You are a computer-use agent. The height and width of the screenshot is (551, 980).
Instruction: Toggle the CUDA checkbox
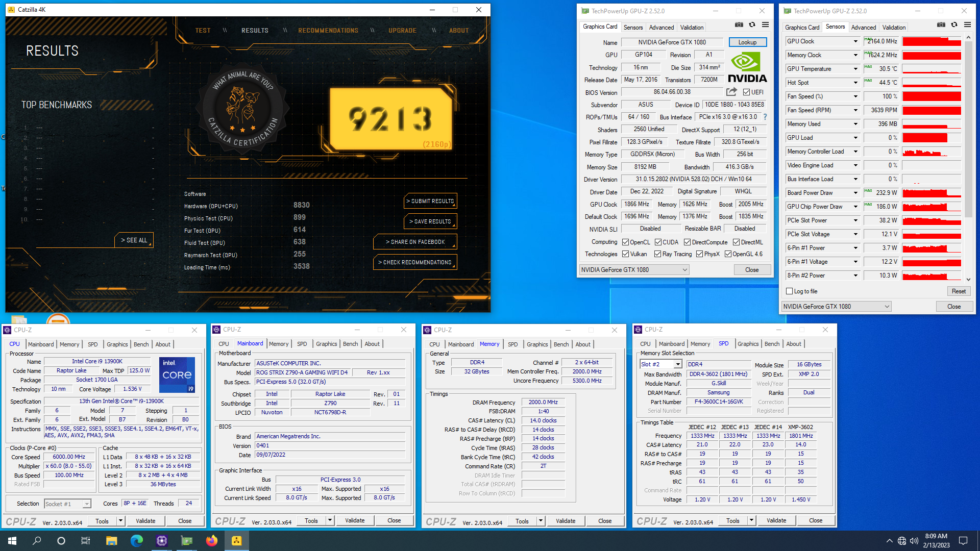(x=658, y=242)
